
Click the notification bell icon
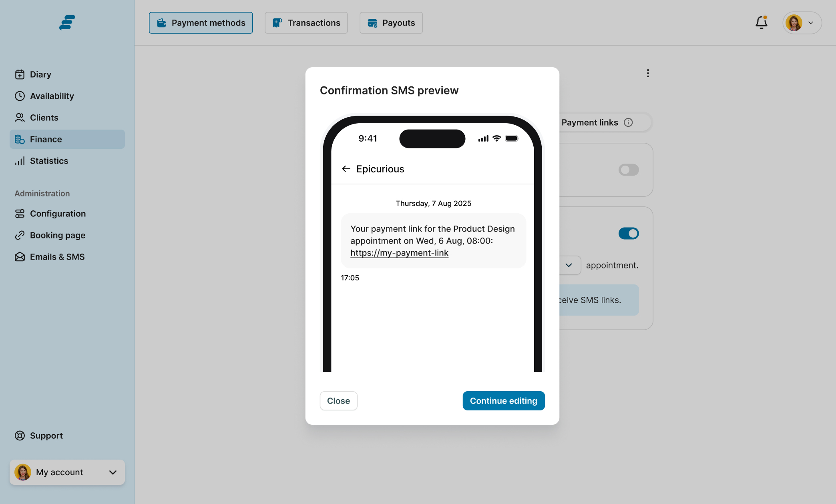[761, 23]
